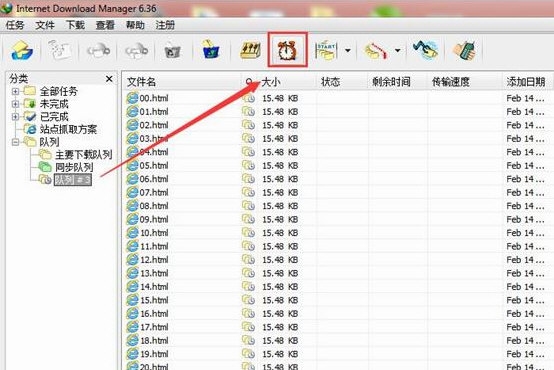Click the Delete recycle bin toolbar icon
Viewport: 554px width, 370px height.
[173, 51]
